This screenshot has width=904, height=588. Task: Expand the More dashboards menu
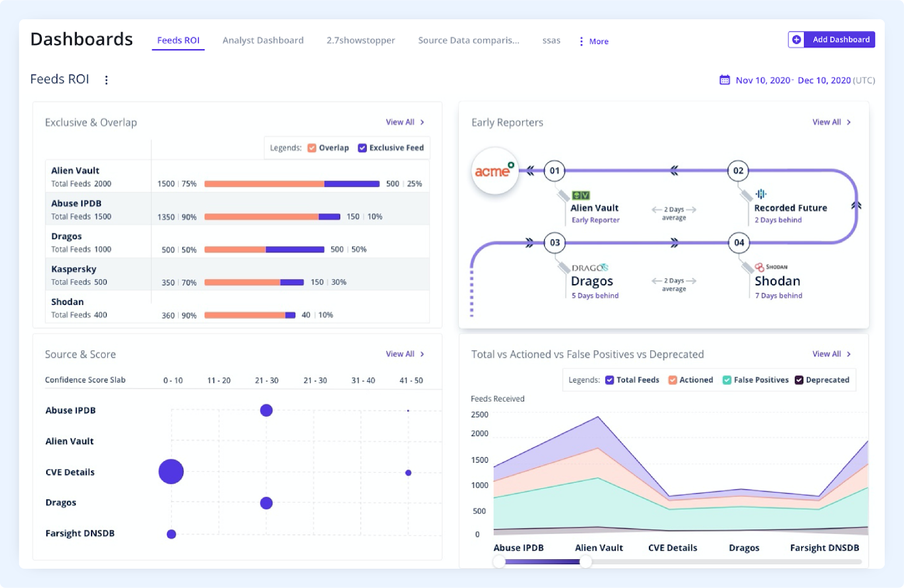(593, 41)
